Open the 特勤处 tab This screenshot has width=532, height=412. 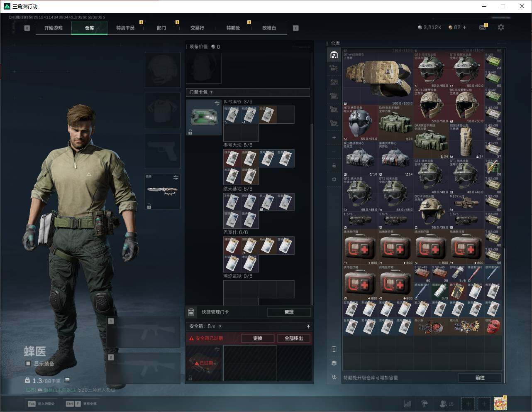pos(233,28)
